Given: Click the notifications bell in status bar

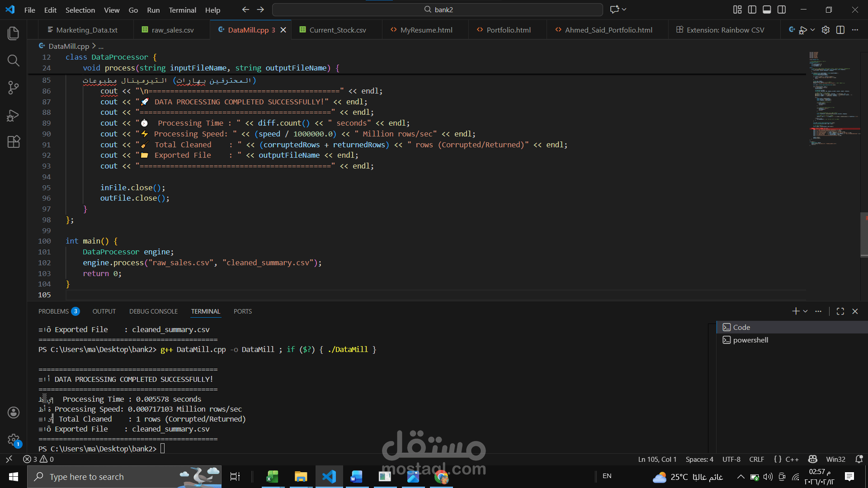Looking at the screenshot, I should (x=859, y=459).
